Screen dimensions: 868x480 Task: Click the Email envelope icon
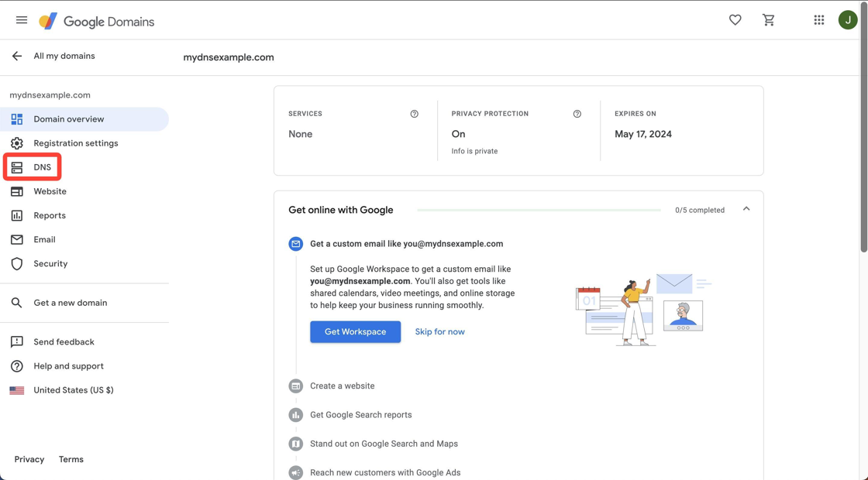[x=17, y=239]
